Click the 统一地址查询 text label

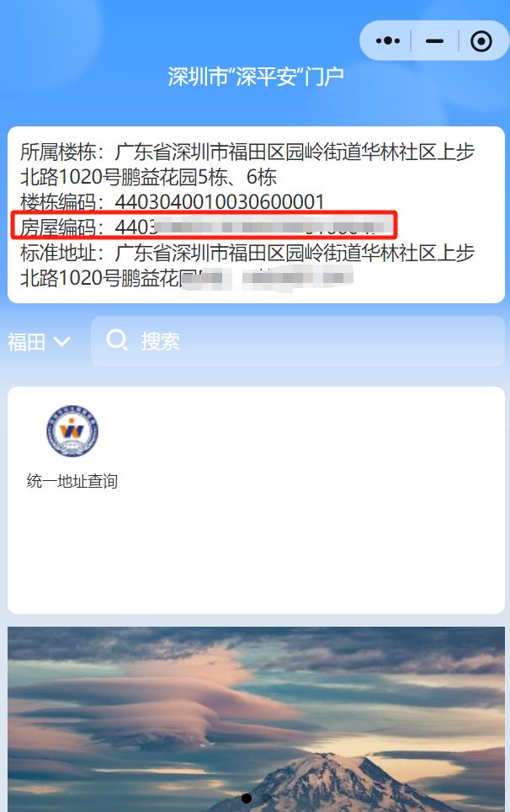click(72, 481)
